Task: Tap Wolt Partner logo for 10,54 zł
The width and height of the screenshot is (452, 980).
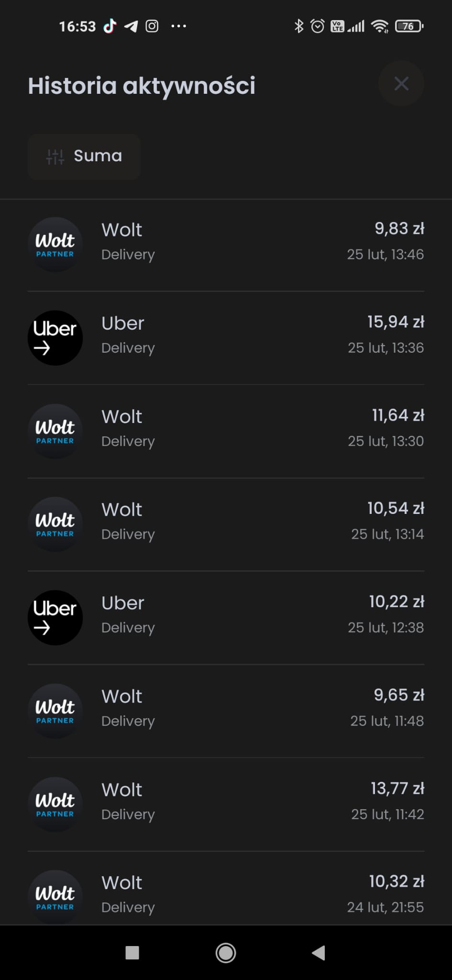Action: point(55,524)
